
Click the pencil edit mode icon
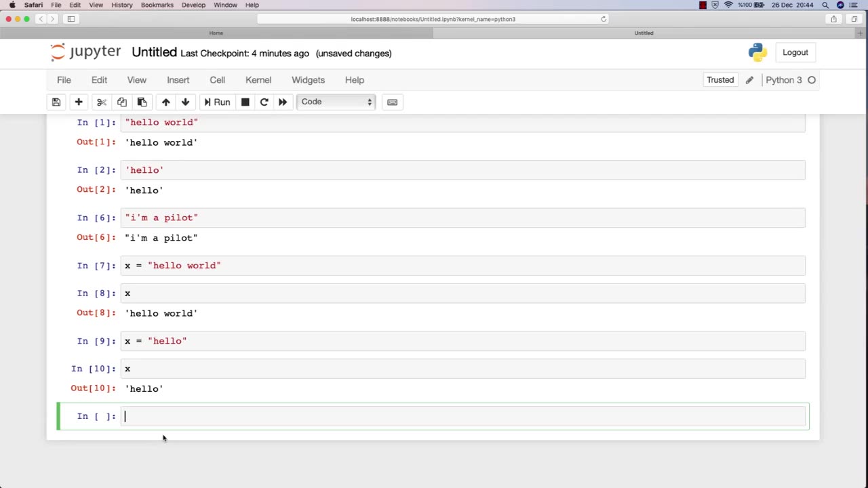(749, 80)
